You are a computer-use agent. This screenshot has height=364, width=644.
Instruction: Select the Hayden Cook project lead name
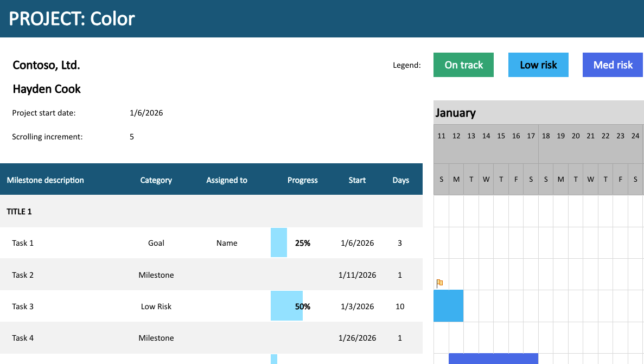(47, 89)
